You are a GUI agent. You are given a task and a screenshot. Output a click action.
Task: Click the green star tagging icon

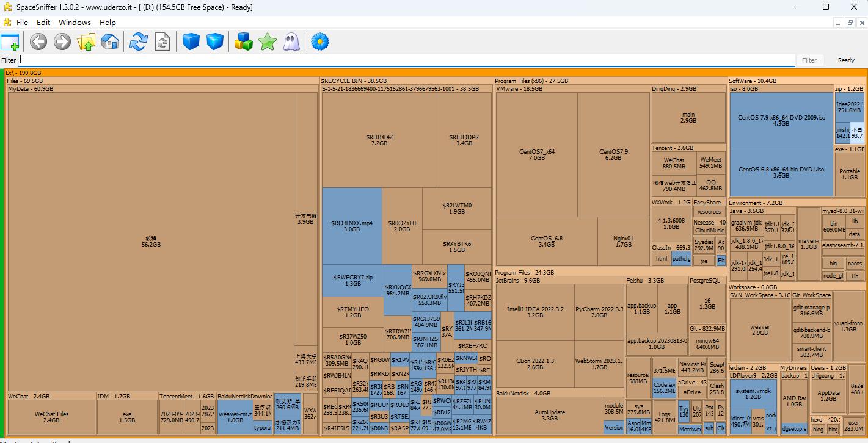point(268,41)
